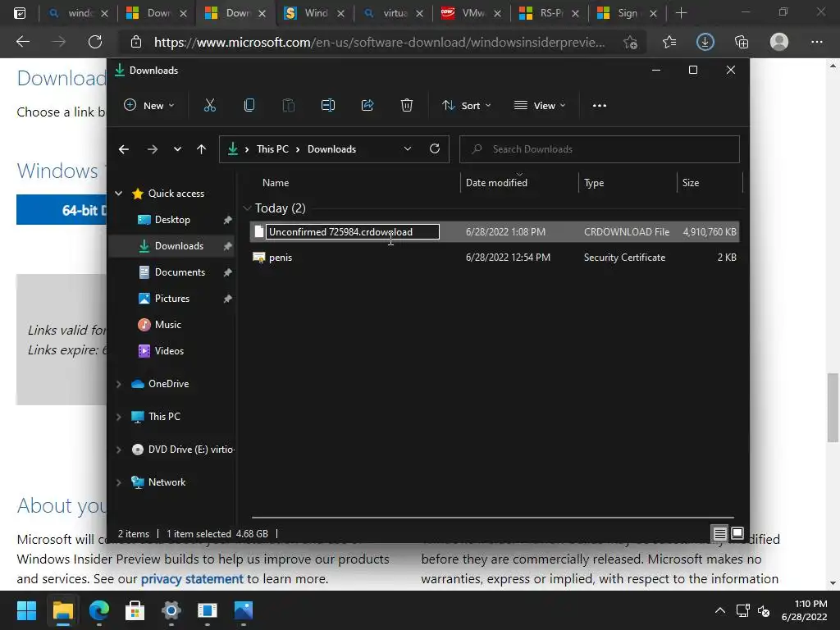This screenshot has width=840, height=630.
Task: Switch to large thumbnails view icon in status bar
Action: coord(737,533)
